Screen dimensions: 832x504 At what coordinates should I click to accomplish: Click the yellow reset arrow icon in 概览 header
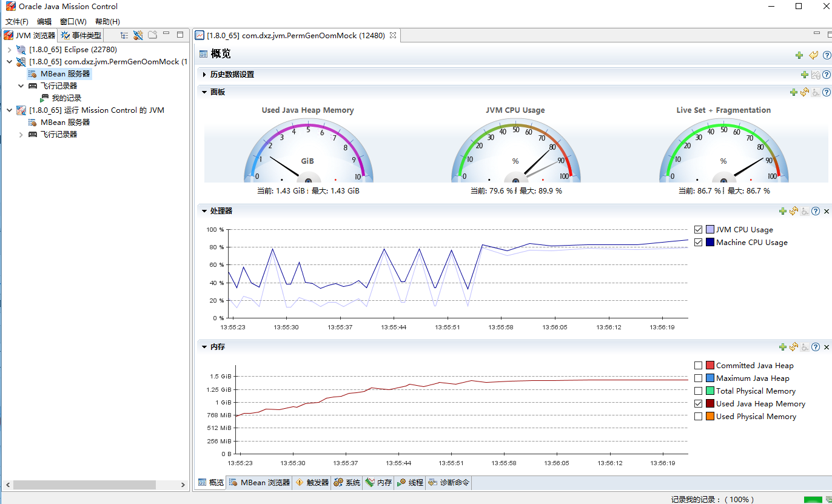tap(814, 55)
